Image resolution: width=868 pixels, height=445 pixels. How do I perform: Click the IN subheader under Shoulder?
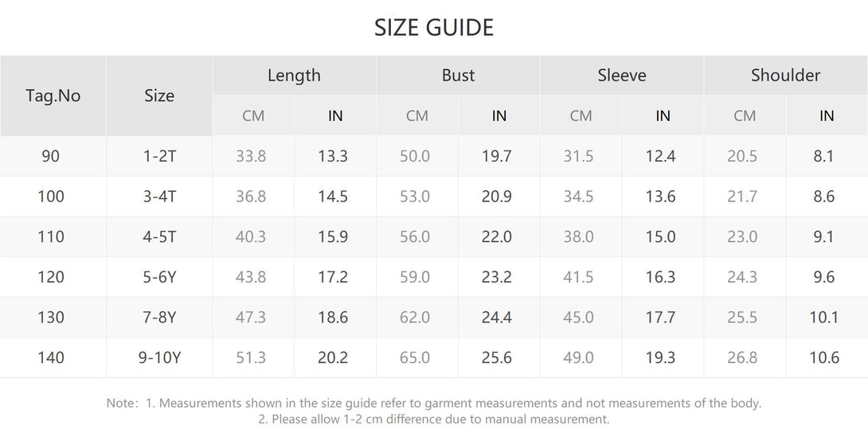tap(827, 116)
